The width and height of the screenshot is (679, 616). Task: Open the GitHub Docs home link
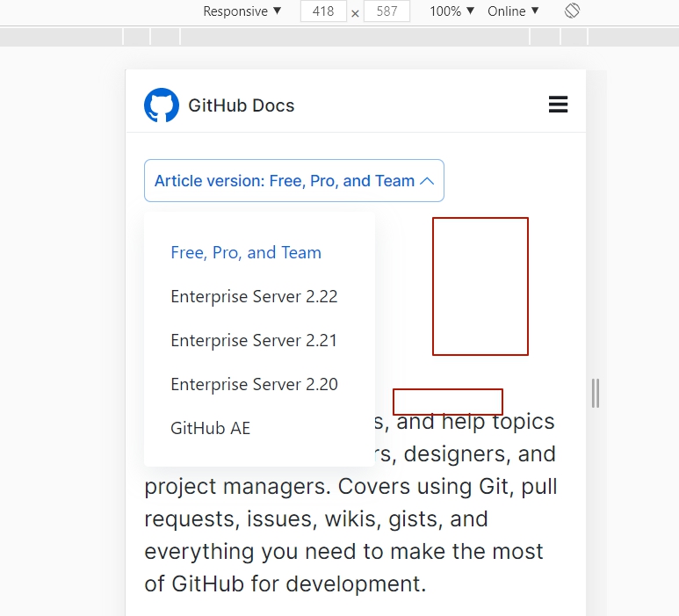click(242, 105)
